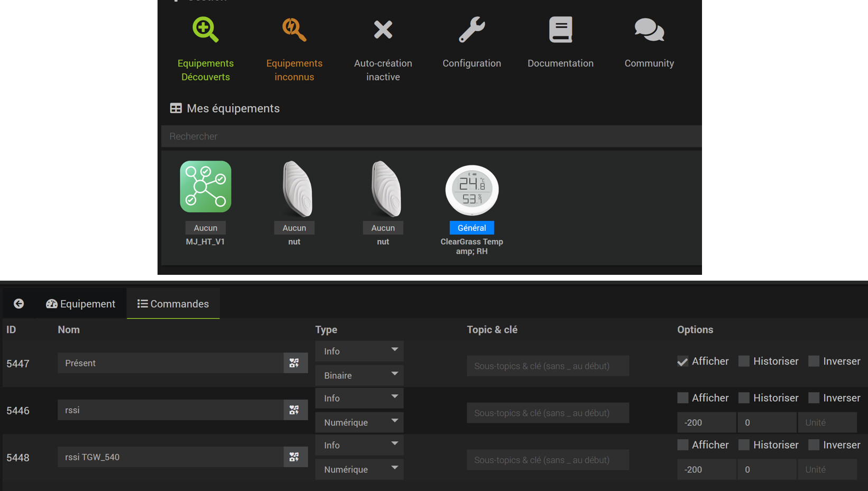Open Documentation book icon
868x491 pixels.
(x=560, y=30)
